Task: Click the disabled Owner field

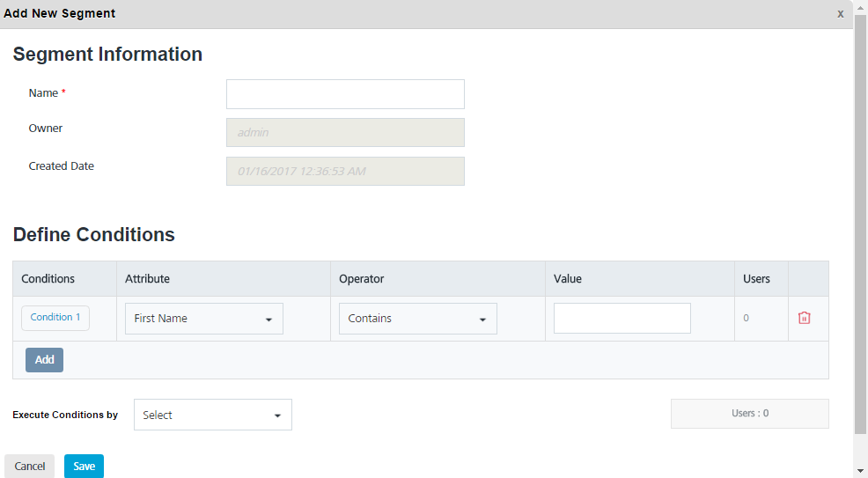Action: click(345, 132)
